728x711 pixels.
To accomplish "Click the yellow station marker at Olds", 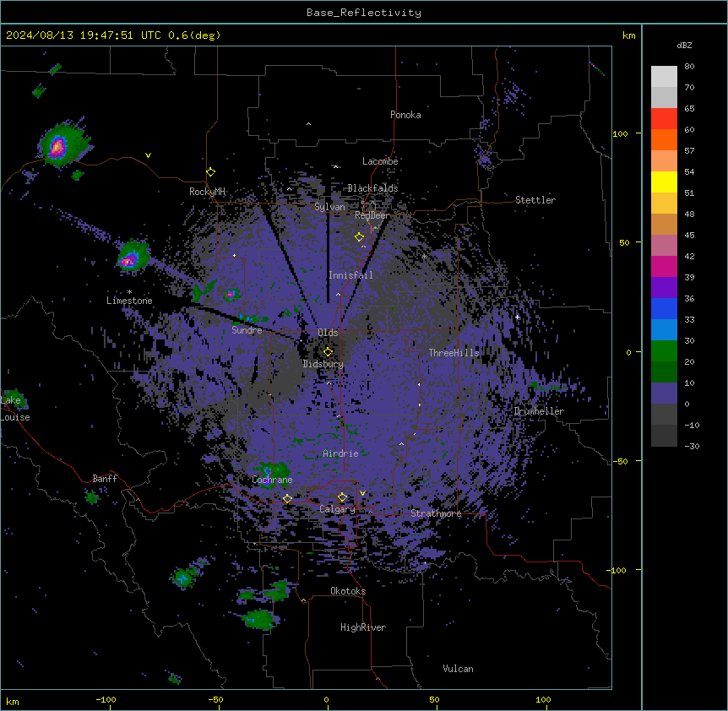I will coord(328,352).
